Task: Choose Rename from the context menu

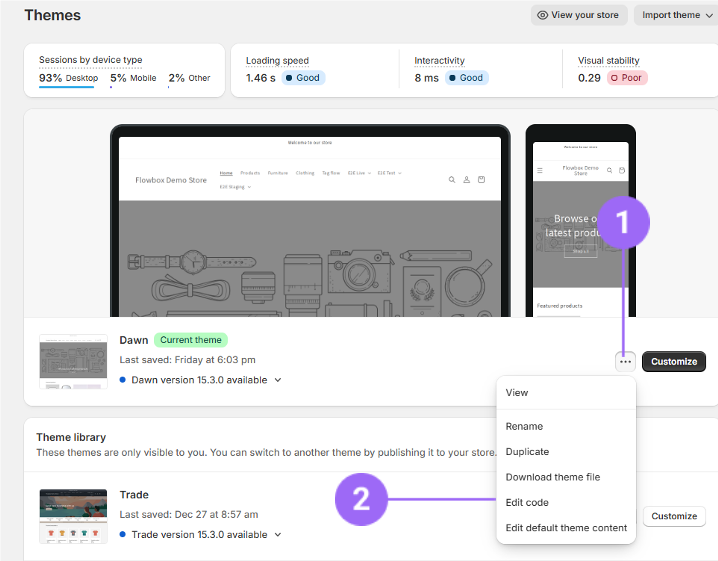Action: pos(524,426)
